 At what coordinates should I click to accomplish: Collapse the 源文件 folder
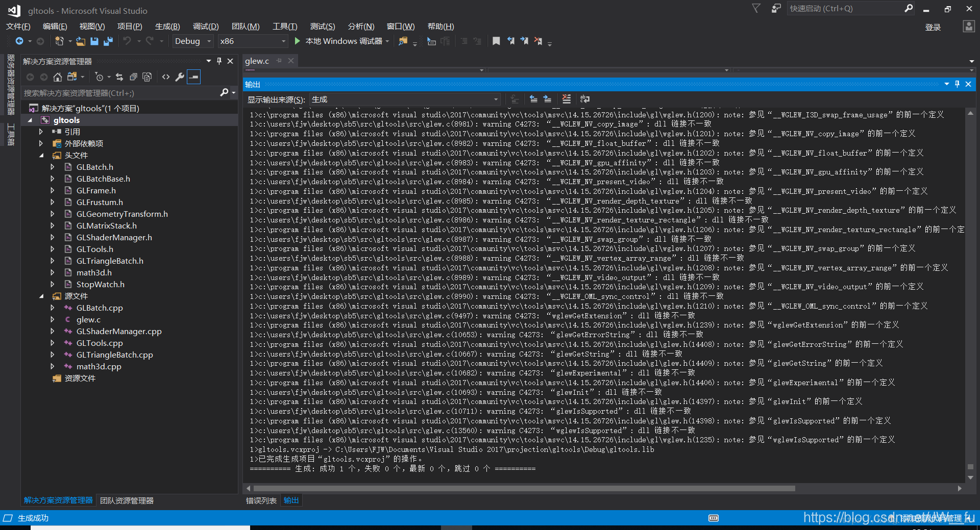click(x=41, y=296)
